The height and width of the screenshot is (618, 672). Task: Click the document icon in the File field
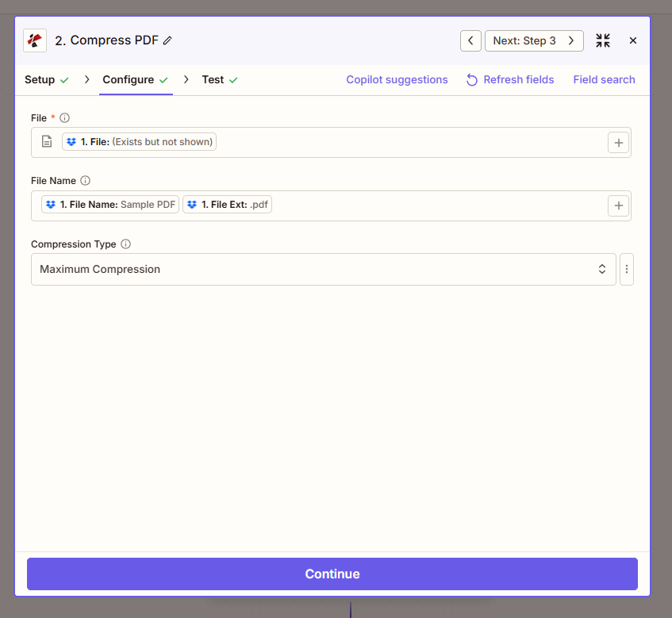coord(47,141)
